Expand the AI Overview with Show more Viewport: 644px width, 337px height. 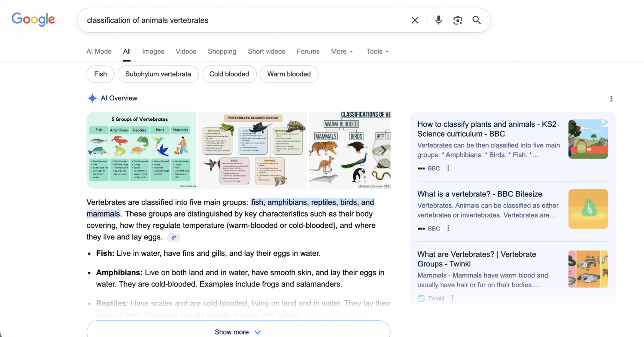238,331
